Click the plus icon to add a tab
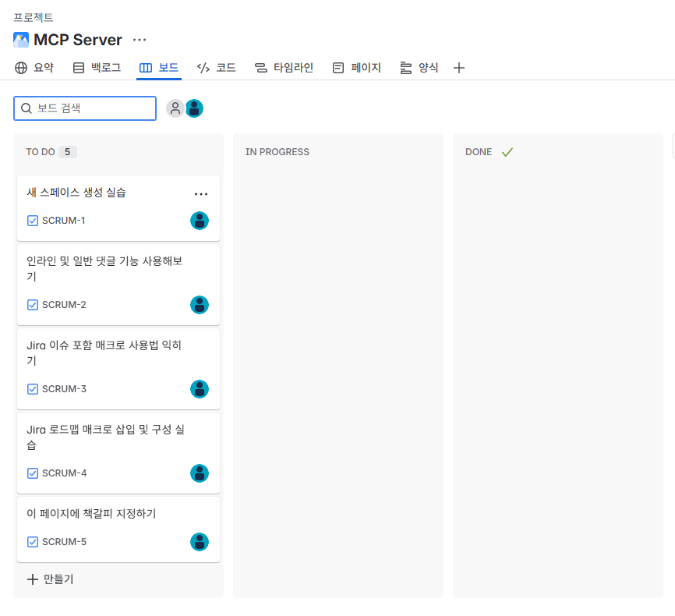The image size is (675, 616). [x=459, y=68]
